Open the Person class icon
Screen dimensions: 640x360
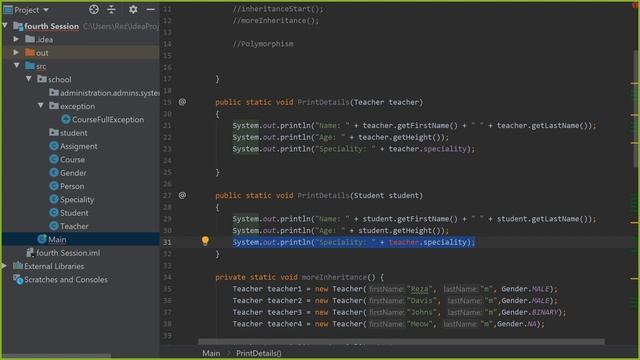(54, 186)
